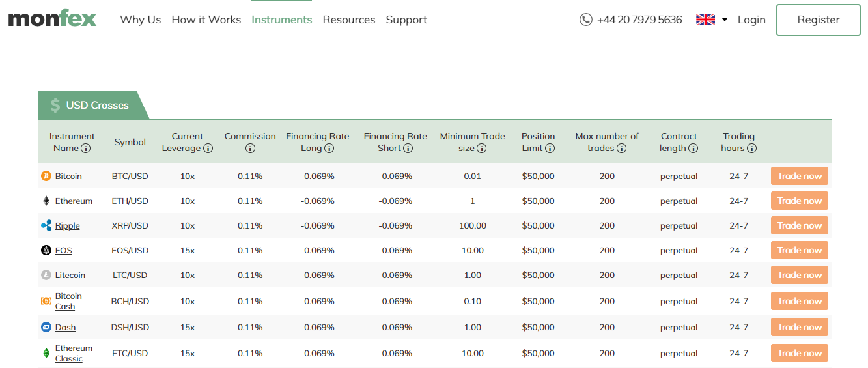Open the language flag dropdown

tap(705, 20)
